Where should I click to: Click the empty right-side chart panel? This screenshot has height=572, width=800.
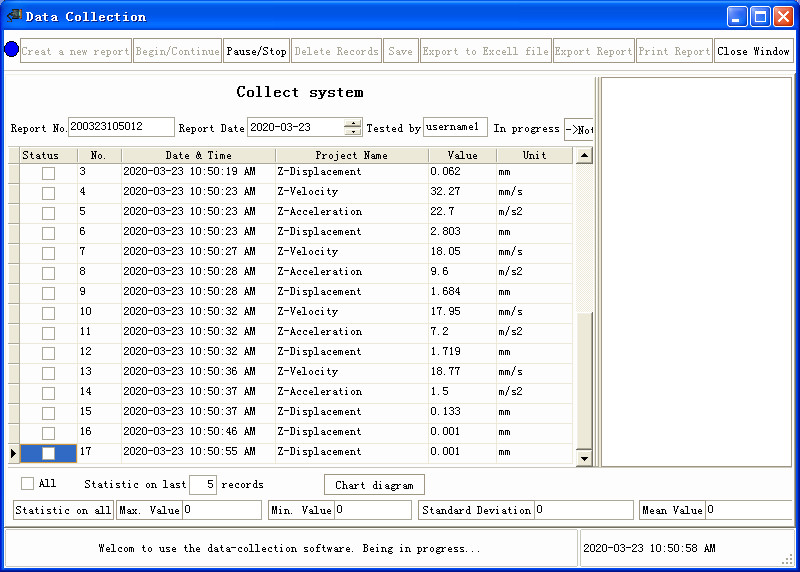(696, 272)
